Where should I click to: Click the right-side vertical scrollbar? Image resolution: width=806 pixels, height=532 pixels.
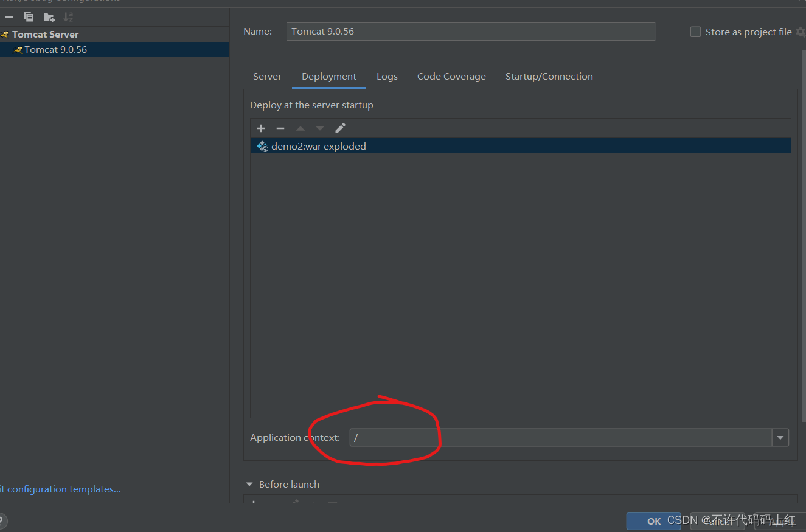point(803,237)
